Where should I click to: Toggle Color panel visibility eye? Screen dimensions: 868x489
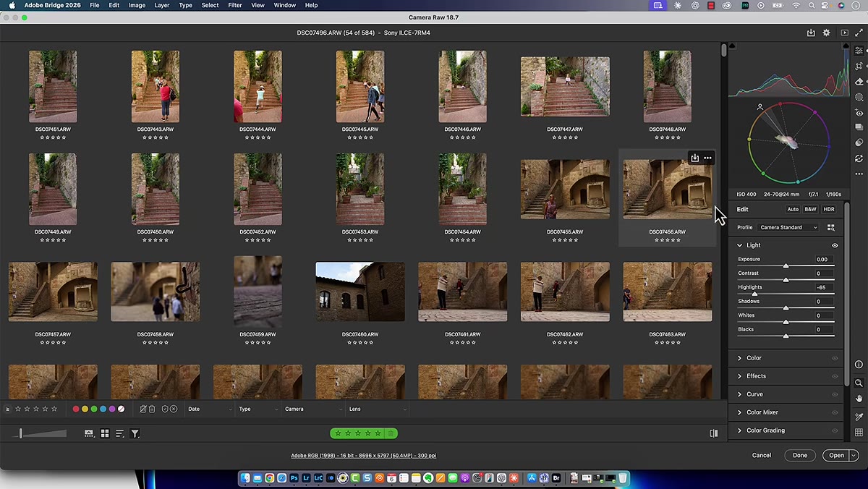tap(835, 358)
